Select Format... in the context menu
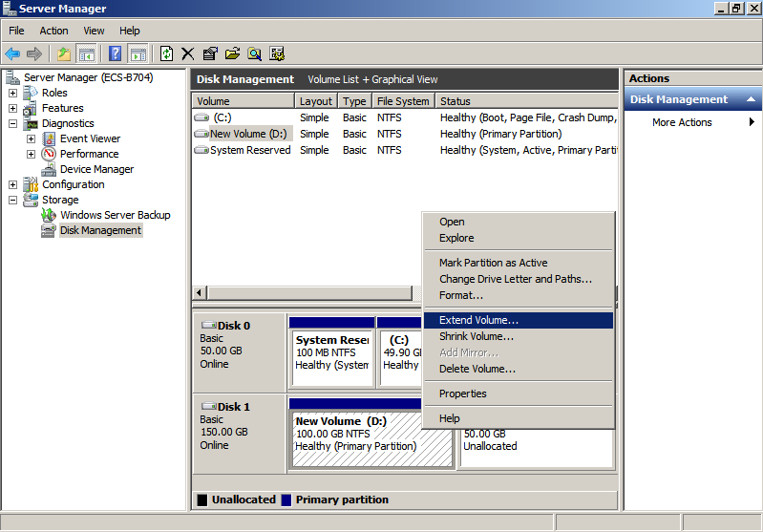 click(519, 295)
